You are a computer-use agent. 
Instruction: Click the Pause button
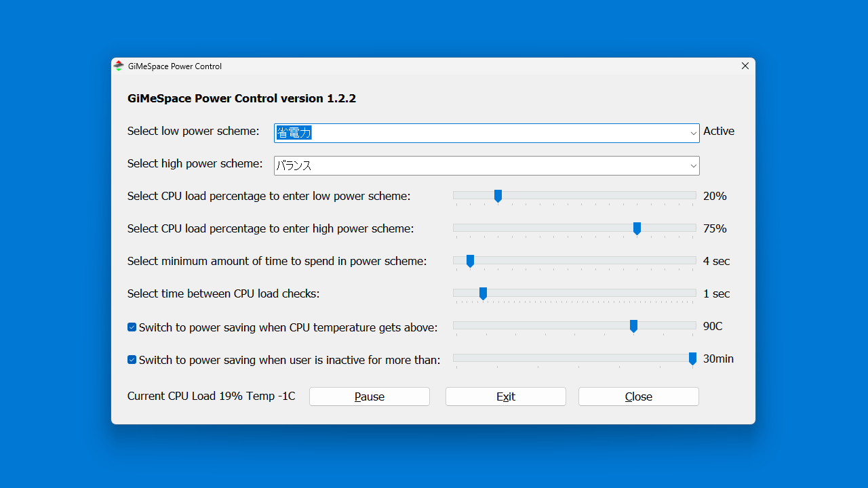370,396
